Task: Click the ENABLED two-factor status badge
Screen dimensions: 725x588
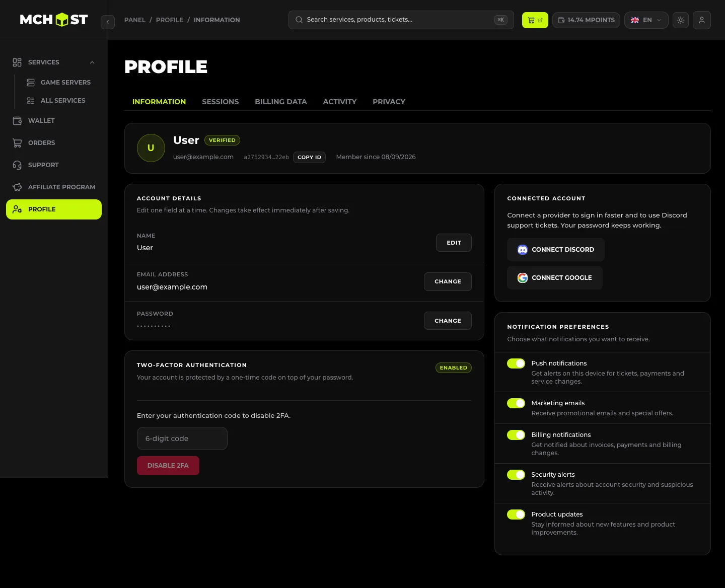Action: (454, 368)
